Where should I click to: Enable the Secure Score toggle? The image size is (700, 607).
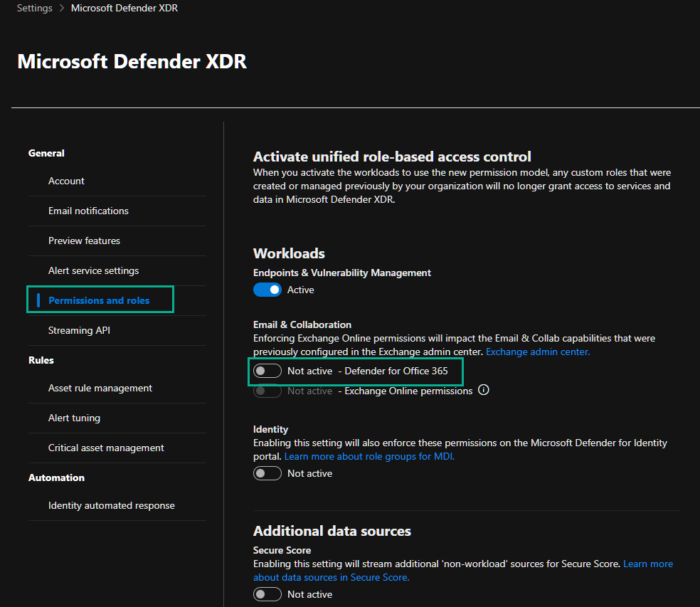click(267, 594)
